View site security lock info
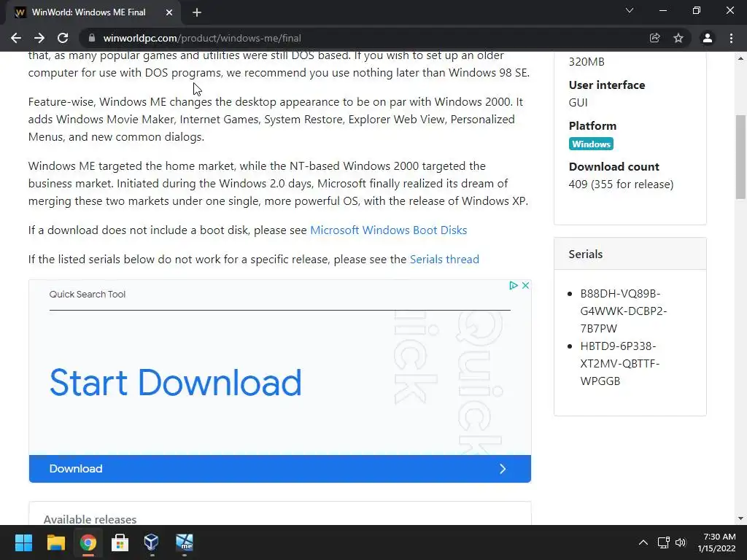The height and width of the screenshot is (560, 747). [x=92, y=38]
